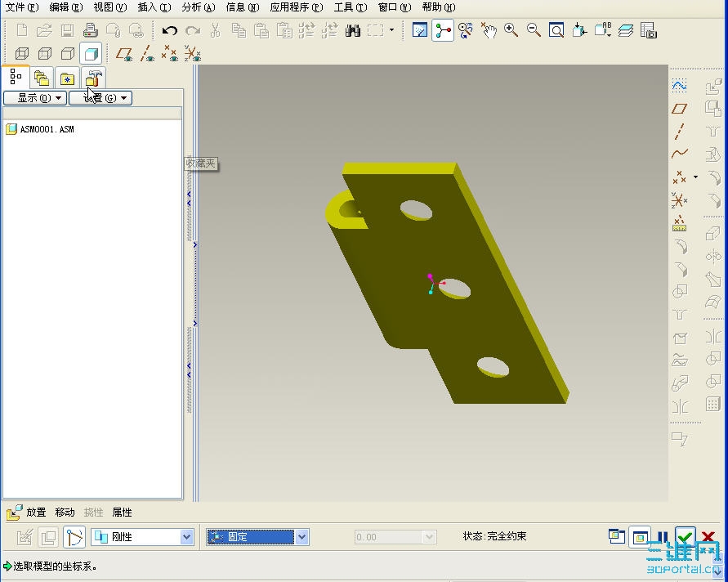The height and width of the screenshot is (582, 728).
Task: Toggle datum points visibility
Action: (x=169, y=54)
